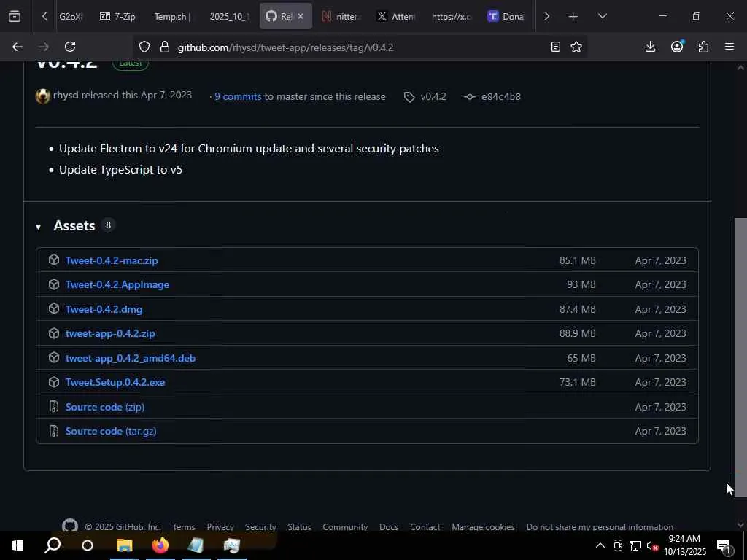Open the extensions puzzle icon
The width and height of the screenshot is (747, 560).
(704, 47)
